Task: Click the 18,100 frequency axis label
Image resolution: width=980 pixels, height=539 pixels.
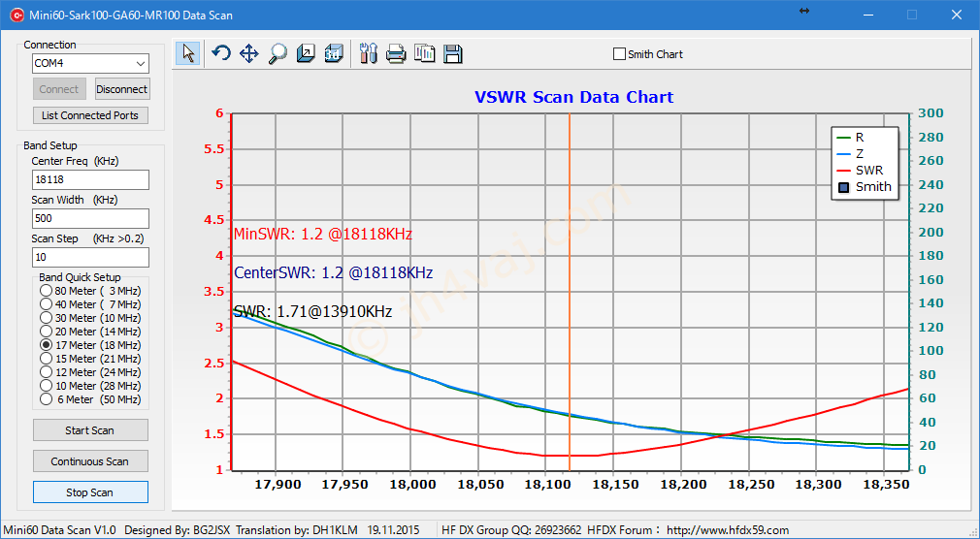Action: [545, 485]
